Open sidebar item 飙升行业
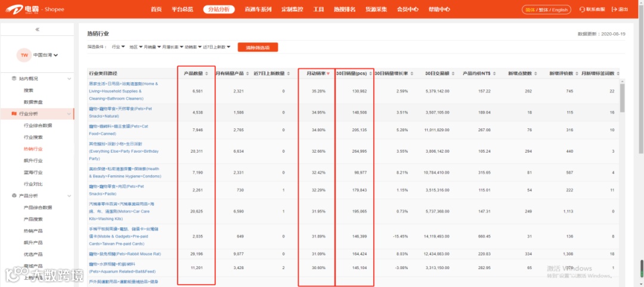644x287 pixels. pos(33,161)
